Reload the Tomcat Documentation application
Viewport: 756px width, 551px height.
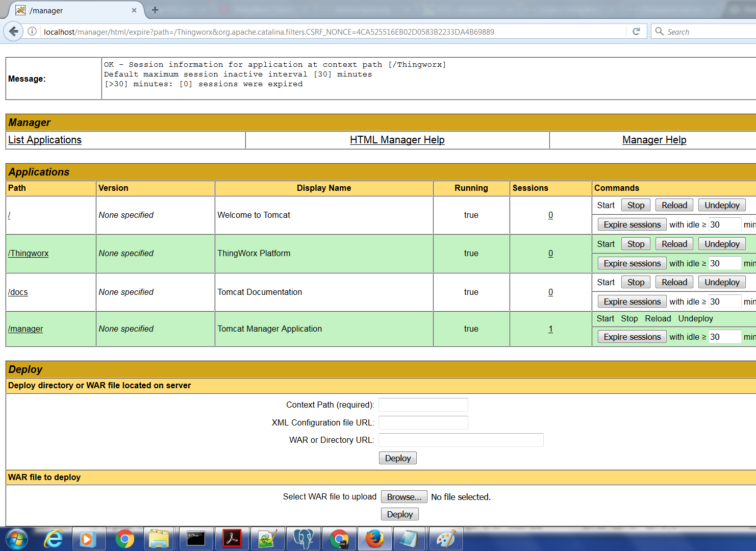click(674, 282)
